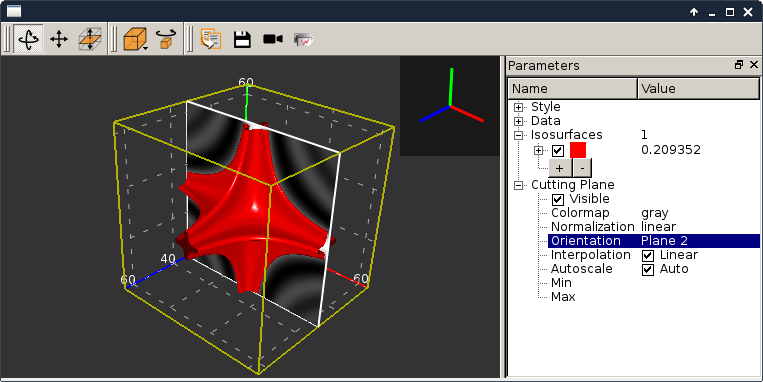Copy snapshot to clipboard
This screenshot has height=382, width=763.
[211, 39]
